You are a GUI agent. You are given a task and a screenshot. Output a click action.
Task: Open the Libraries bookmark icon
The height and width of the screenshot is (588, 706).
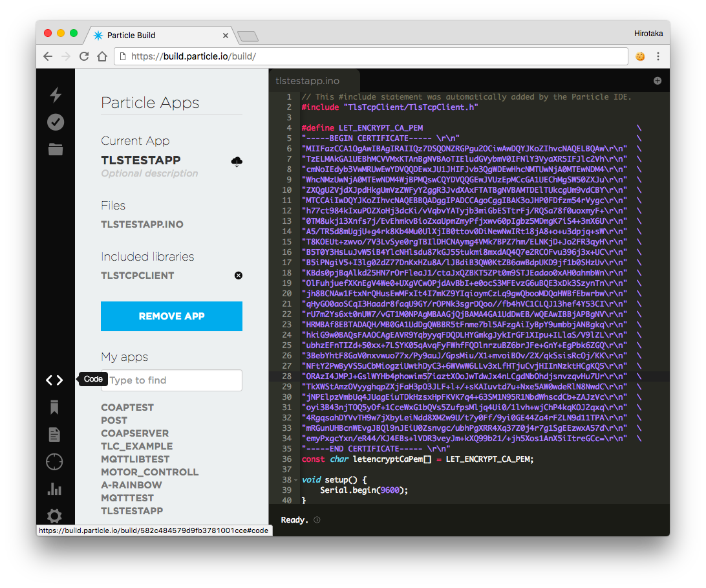pos(54,408)
